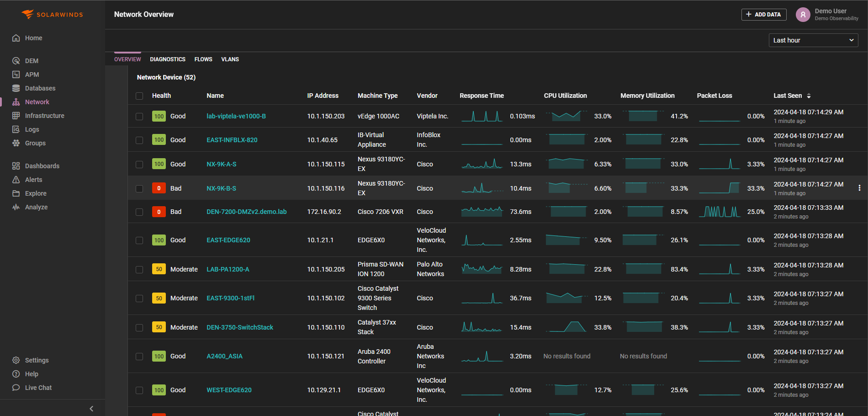Open the LAB-PA1200-A device link
The image size is (868, 416).
[x=228, y=269]
